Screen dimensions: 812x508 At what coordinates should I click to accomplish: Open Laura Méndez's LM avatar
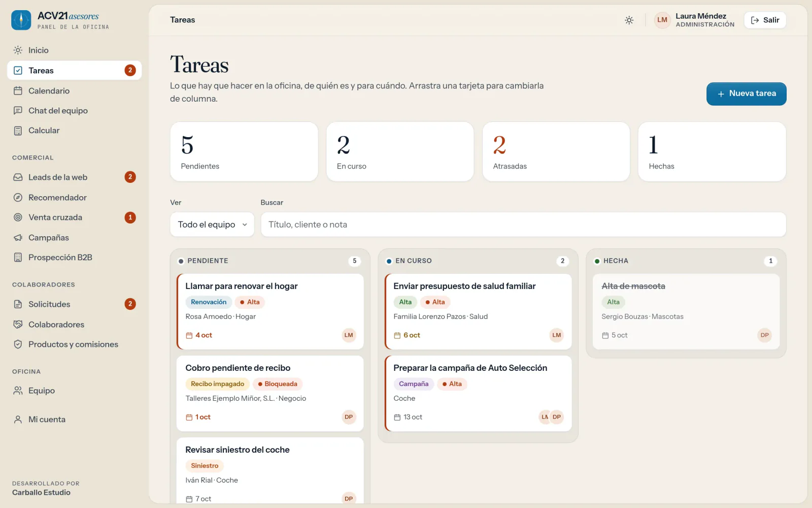[x=662, y=20]
